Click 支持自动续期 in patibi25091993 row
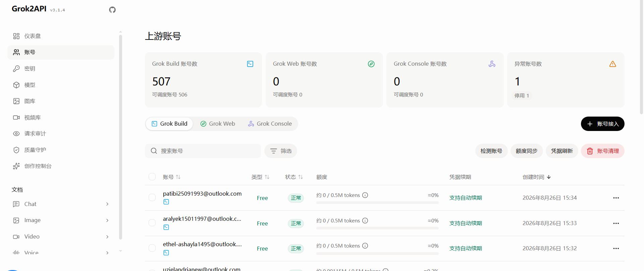Viewport: 644px width, 271px height. pos(466,198)
